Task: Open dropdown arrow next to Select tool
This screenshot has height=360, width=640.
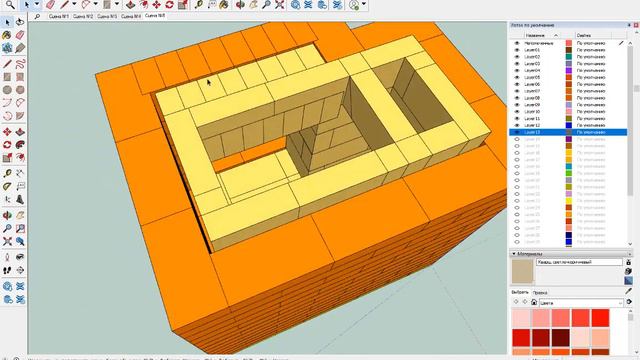Action: [x=37, y=4]
